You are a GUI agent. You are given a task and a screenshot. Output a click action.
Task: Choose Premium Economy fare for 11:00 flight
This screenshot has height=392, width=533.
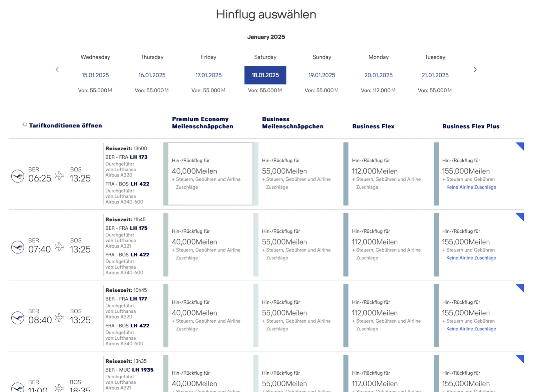tap(208, 373)
